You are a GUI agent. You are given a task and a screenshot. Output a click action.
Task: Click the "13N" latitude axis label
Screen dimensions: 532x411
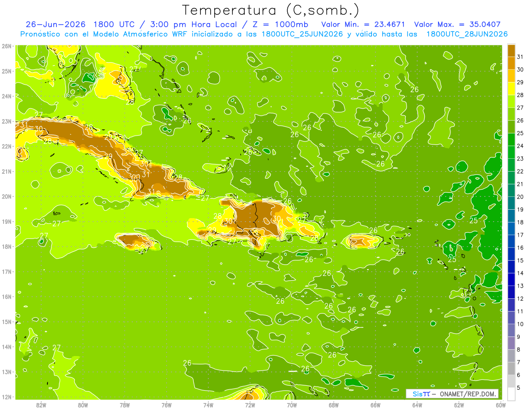[7, 372]
